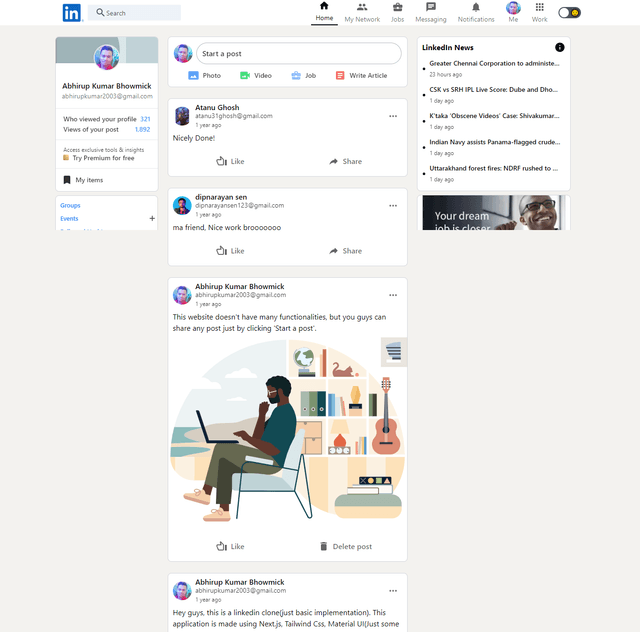The image size is (640, 632).
Task: Open the Work apps grid menu
Action: tap(539, 13)
